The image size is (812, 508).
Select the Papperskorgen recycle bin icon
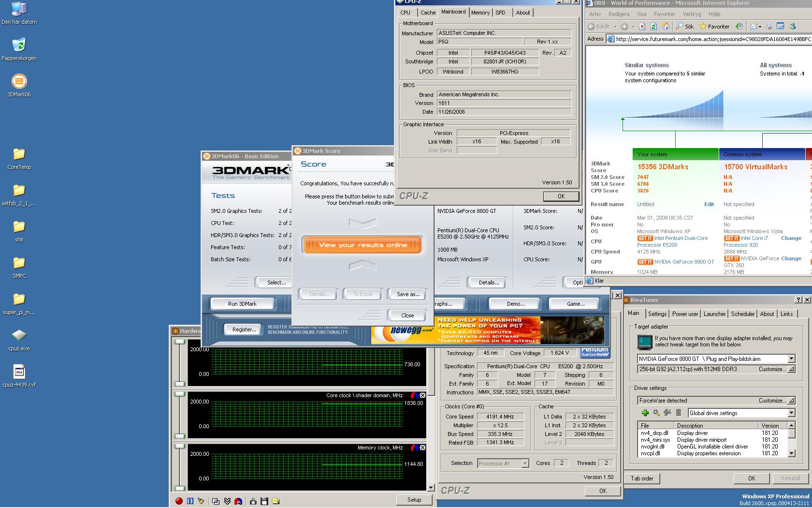tap(19, 49)
